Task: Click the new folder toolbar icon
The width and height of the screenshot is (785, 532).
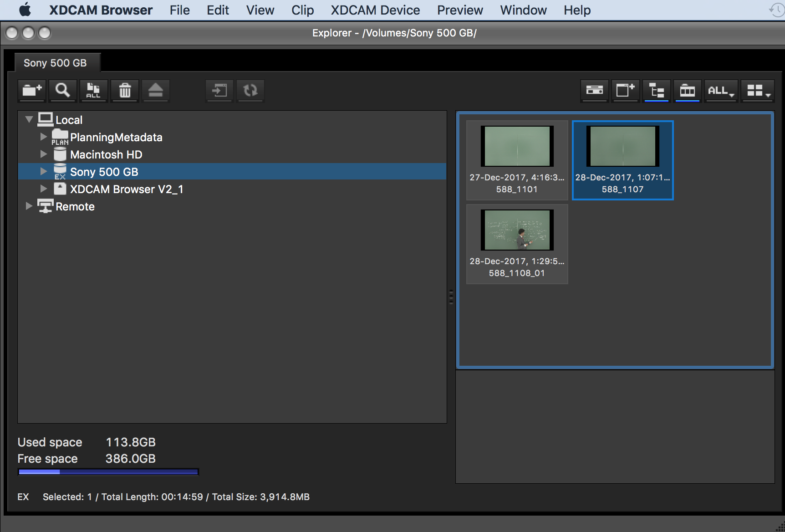Action: pos(32,91)
